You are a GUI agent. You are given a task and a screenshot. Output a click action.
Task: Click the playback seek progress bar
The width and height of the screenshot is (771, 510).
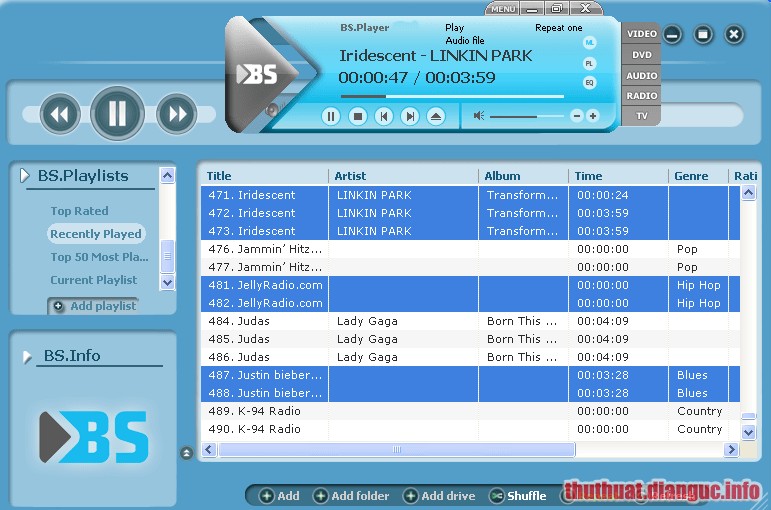point(452,96)
